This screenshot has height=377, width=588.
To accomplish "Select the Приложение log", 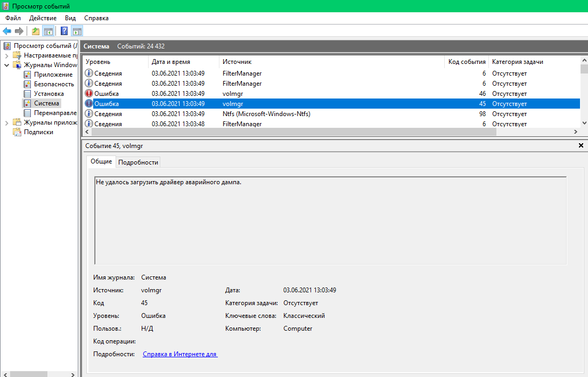I will coord(53,75).
